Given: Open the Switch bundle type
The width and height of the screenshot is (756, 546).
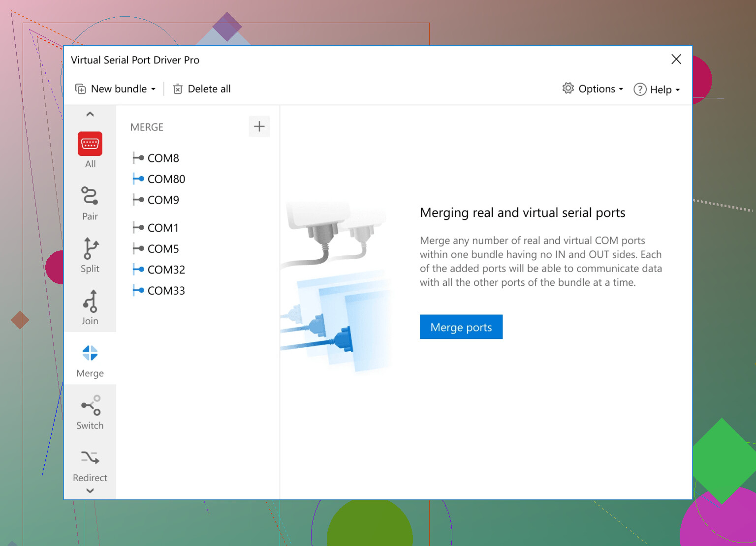Looking at the screenshot, I should click(x=90, y=406).
